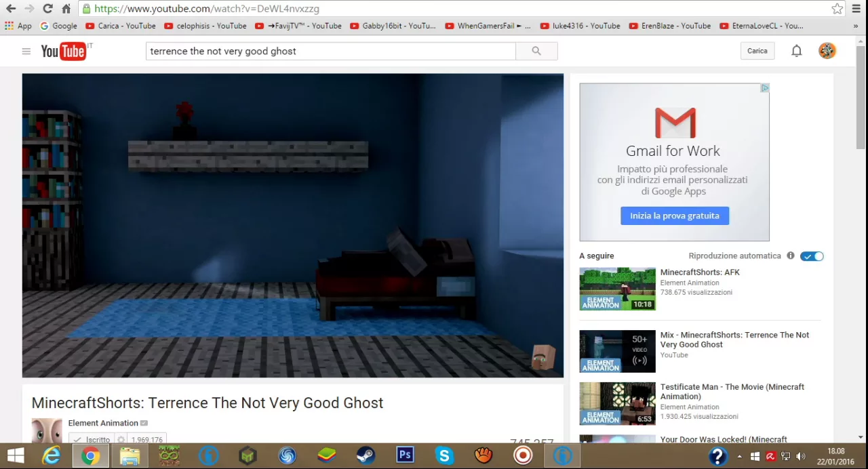The image size is (868, 469).
Task: Open the FavijTV - YouTube bookmark
Action: point(298,26)
